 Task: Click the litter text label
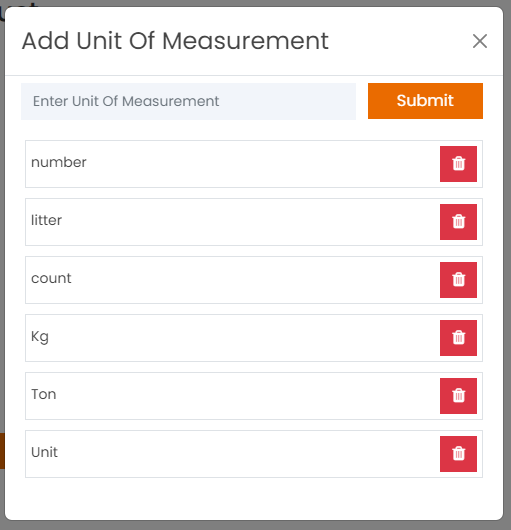point(46,220)
